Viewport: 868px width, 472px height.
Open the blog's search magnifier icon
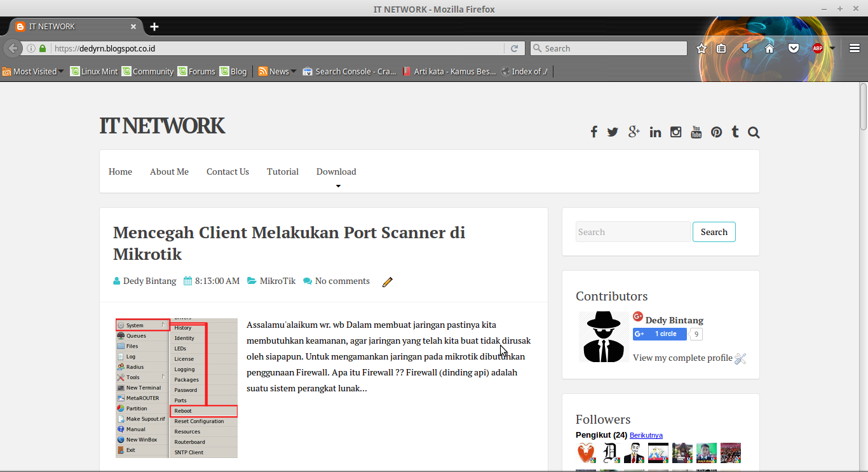(x=753, y=131)
